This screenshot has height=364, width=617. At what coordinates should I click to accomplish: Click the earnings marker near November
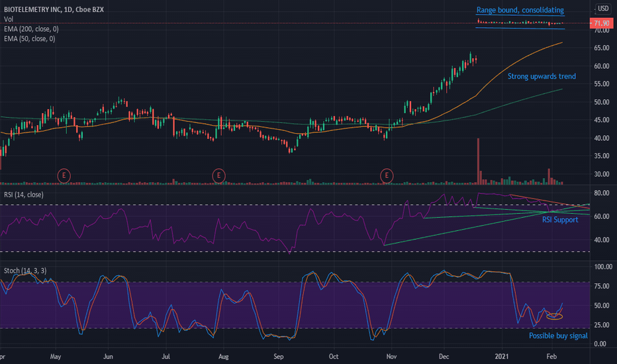pyautogui.click(x=387, y=175)
